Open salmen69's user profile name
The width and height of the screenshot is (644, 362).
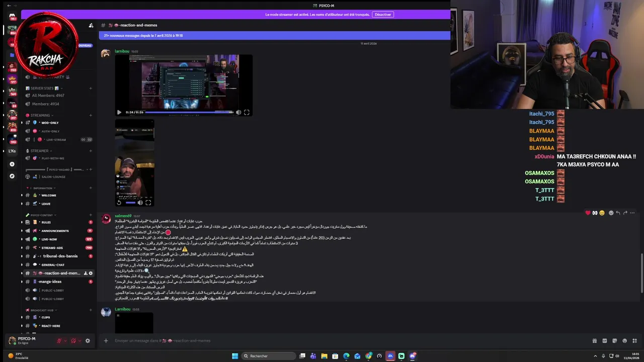click(x=123, y=216)
